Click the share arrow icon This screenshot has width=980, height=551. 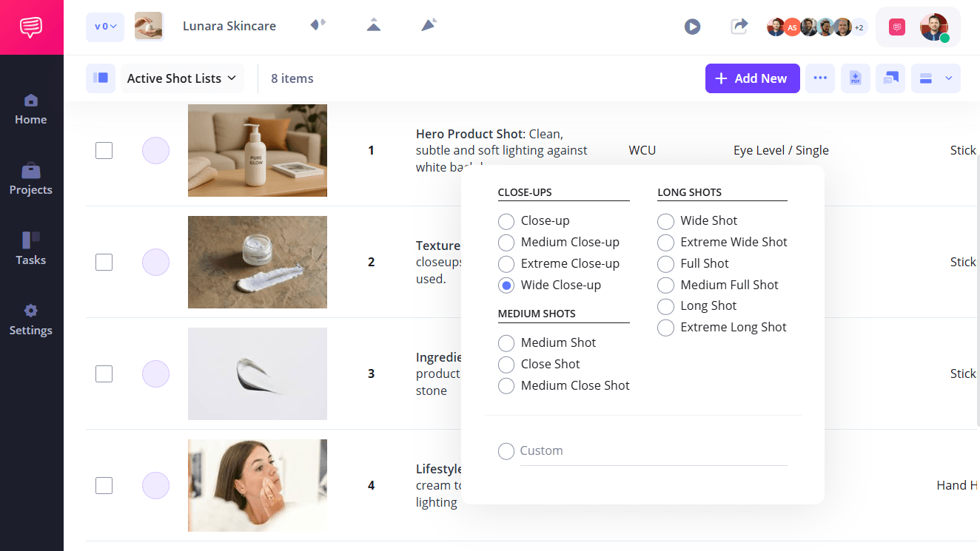pos(739,27)
